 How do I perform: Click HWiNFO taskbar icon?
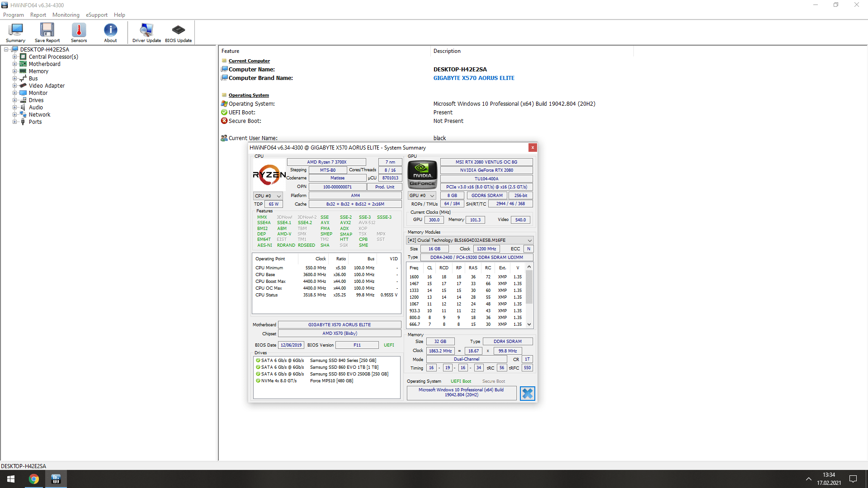click(56, 479)
